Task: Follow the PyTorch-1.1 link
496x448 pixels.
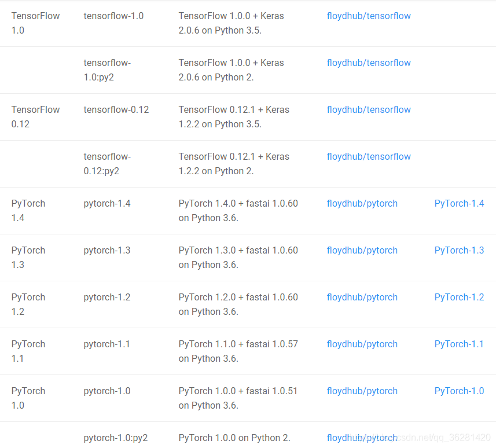Action: point(459,344)
